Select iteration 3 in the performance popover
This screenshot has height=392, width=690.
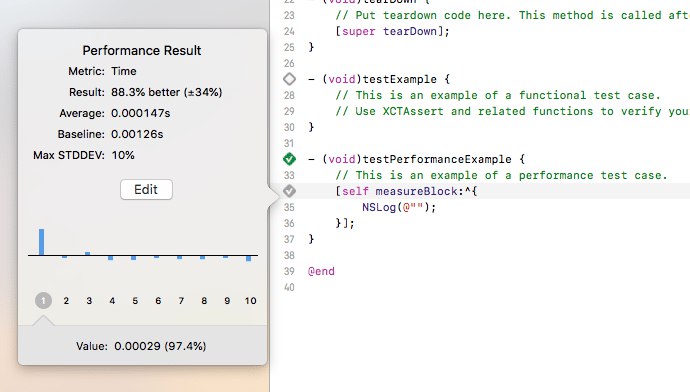point(89,300)
